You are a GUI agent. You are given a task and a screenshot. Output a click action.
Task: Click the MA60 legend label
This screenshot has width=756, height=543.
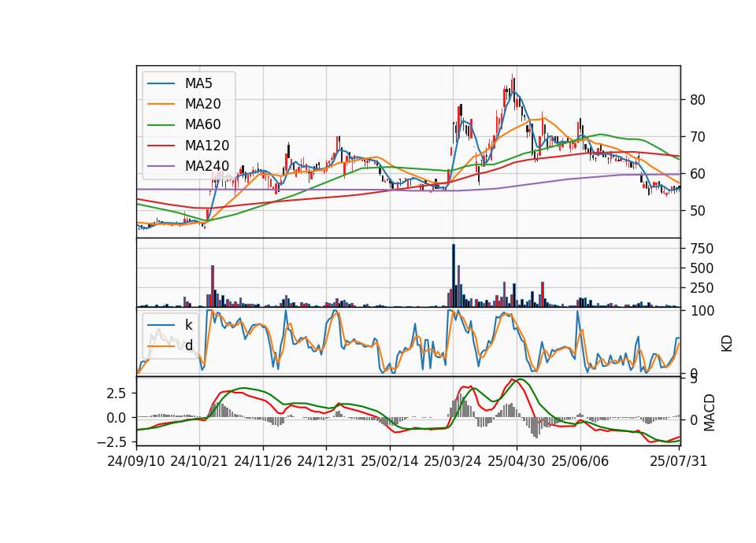pyautogui.click(x=202, y=125)
